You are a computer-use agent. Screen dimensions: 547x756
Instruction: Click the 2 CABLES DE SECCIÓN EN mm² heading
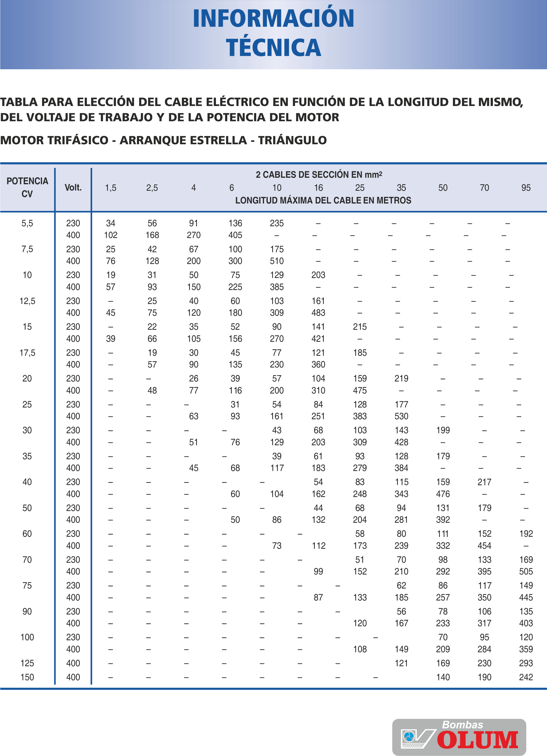319,175
